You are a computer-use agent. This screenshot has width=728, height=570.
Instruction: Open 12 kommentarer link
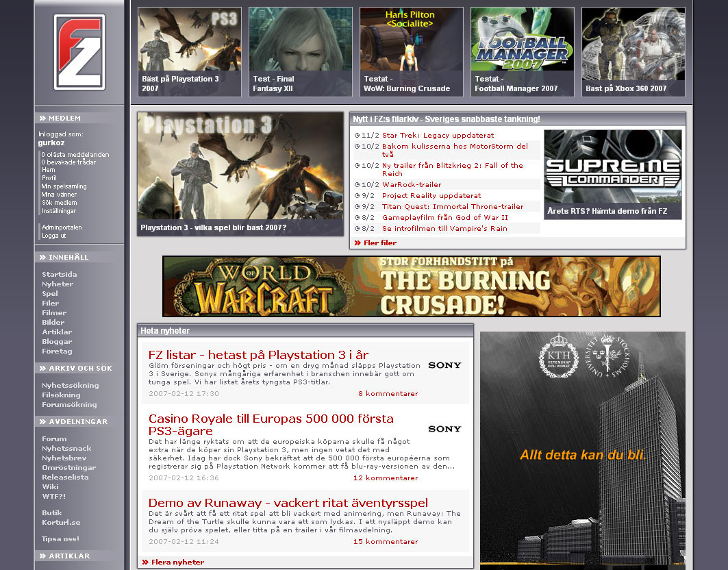point(386,478)
